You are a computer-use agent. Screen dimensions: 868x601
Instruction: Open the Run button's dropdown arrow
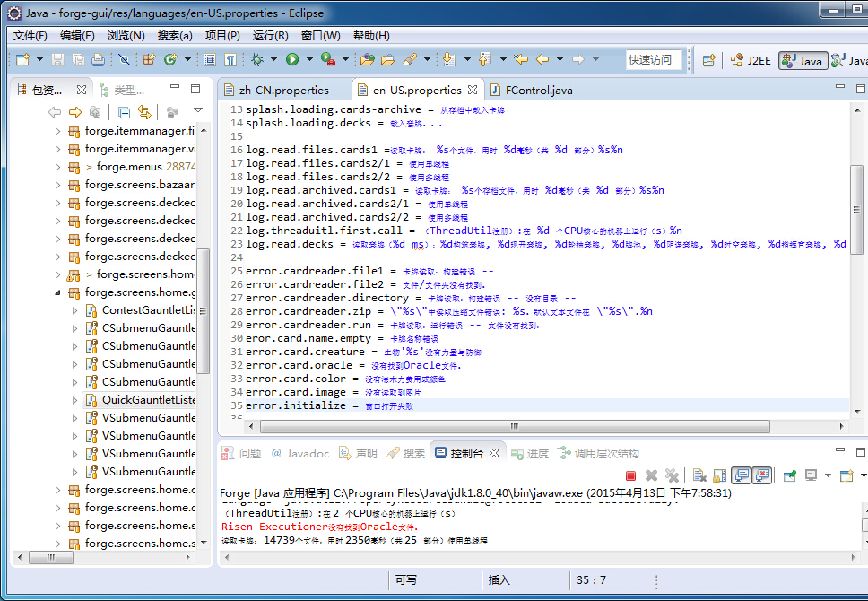coord(308,60)
